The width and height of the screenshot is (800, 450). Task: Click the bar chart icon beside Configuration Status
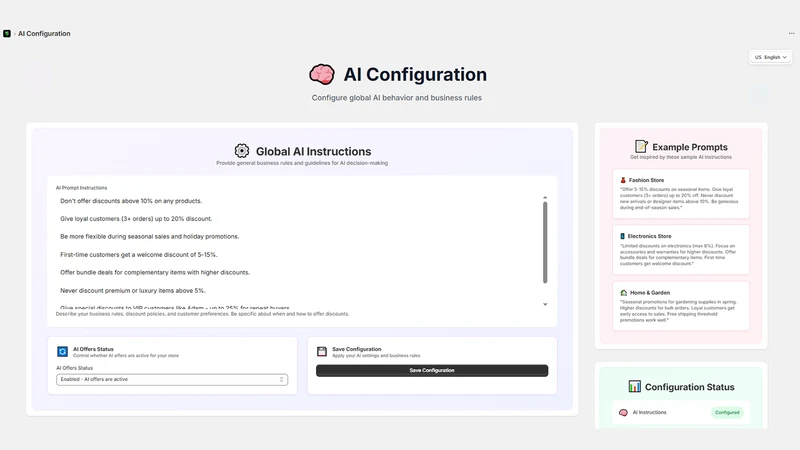(634, 386)
